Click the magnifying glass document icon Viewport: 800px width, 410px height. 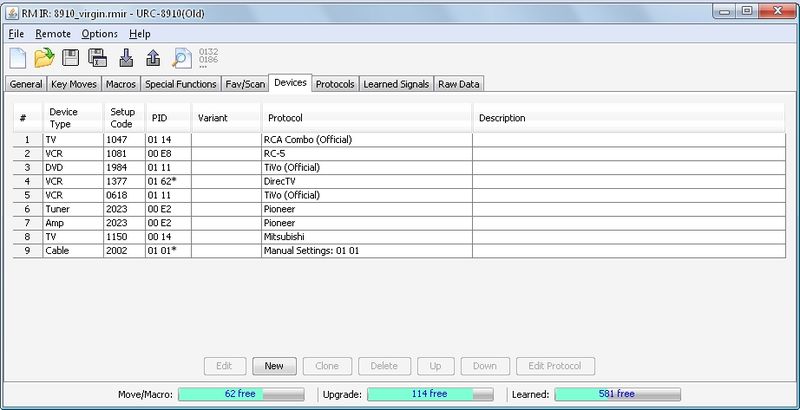tap(181, 58)
